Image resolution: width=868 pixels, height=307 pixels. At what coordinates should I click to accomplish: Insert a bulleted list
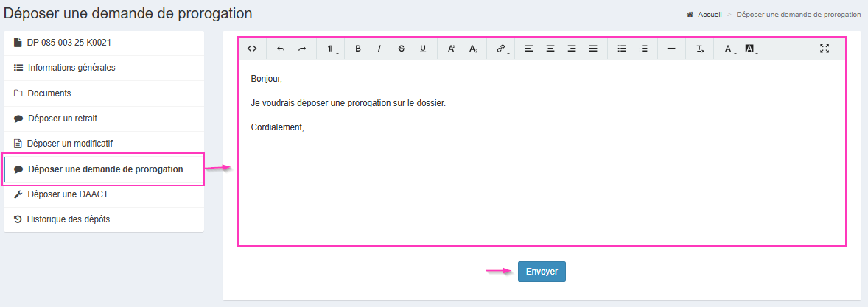coord(621,49)
